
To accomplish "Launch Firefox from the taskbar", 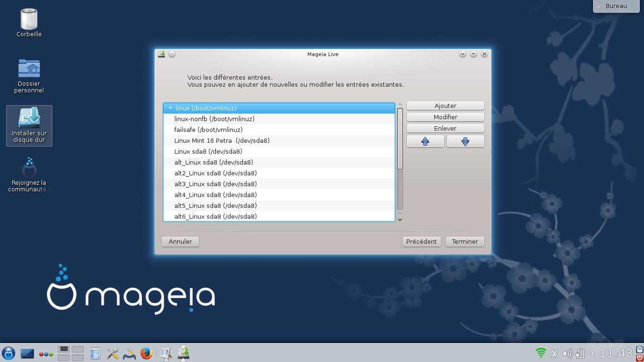I will click(x=146, y=354).
